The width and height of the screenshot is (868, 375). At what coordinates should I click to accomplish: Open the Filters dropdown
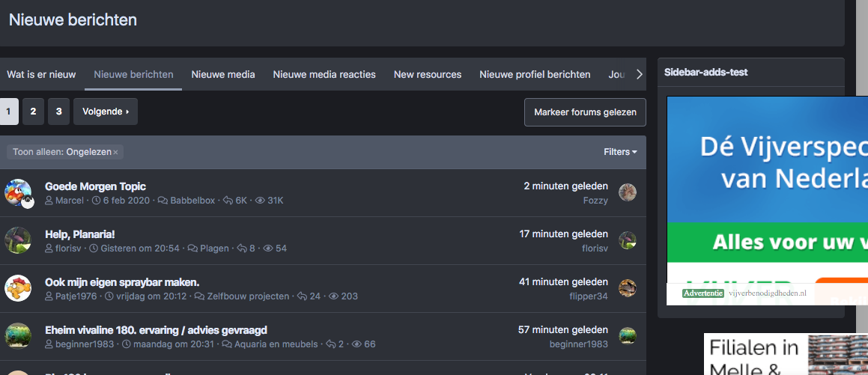click(x=620, y=151)
